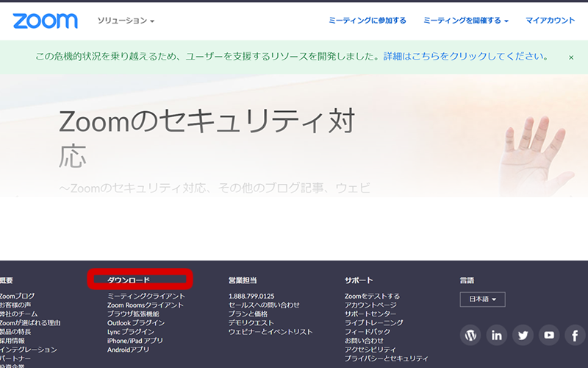Call sales number 1.888.799.0125 link
Screen dimensions: 588x368
(x=251, y=296)
